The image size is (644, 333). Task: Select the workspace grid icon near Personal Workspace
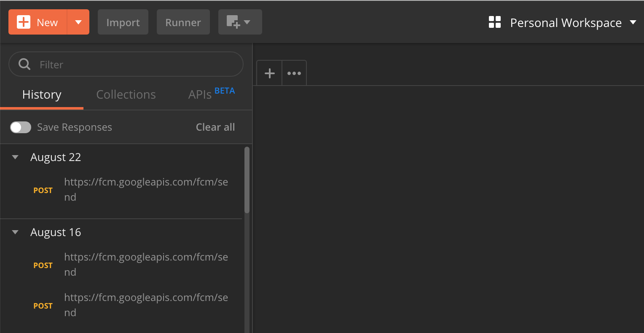[494, 22]
